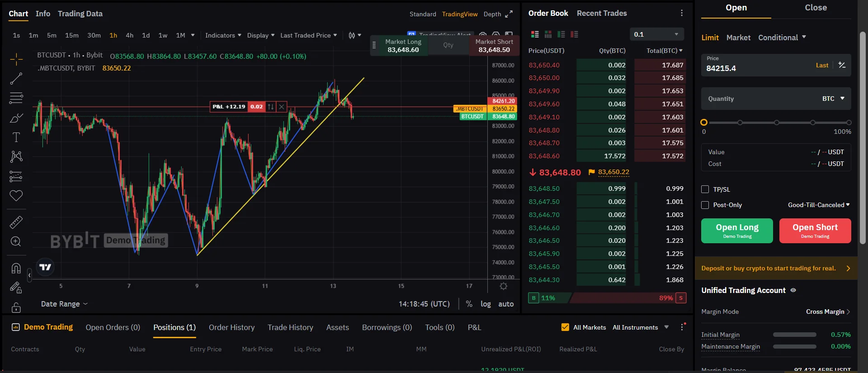This screenshot has width=868, height=373.
Task: Click the Open Short button
Action: tap(815, 231)
